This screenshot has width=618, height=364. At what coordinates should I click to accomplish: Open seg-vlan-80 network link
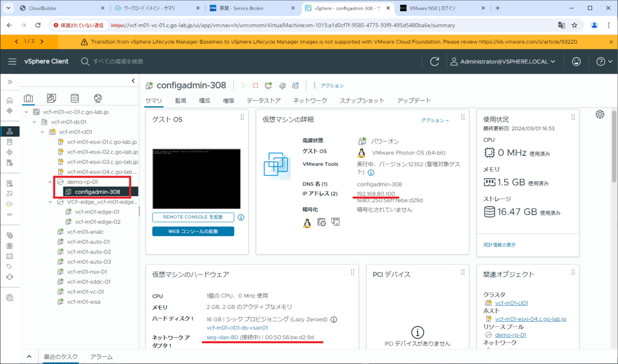click(x=222, y=337)
